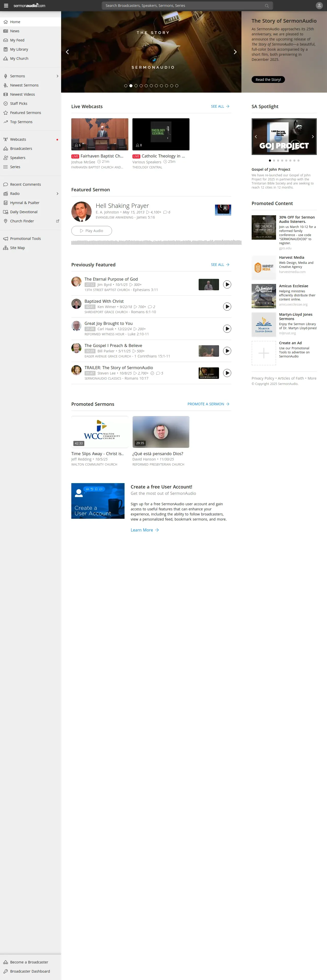Expand the Radio submenu chevron
The image size is (327, 980).
[x=58, y=194]
